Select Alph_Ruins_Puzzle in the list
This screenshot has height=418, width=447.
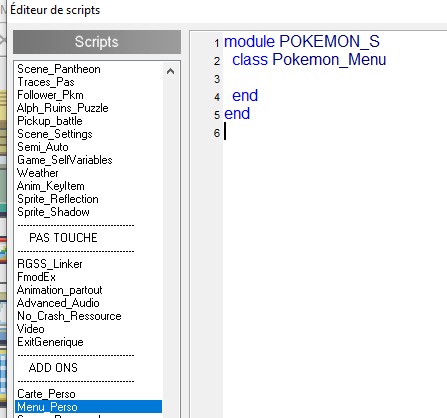point(63,108)
